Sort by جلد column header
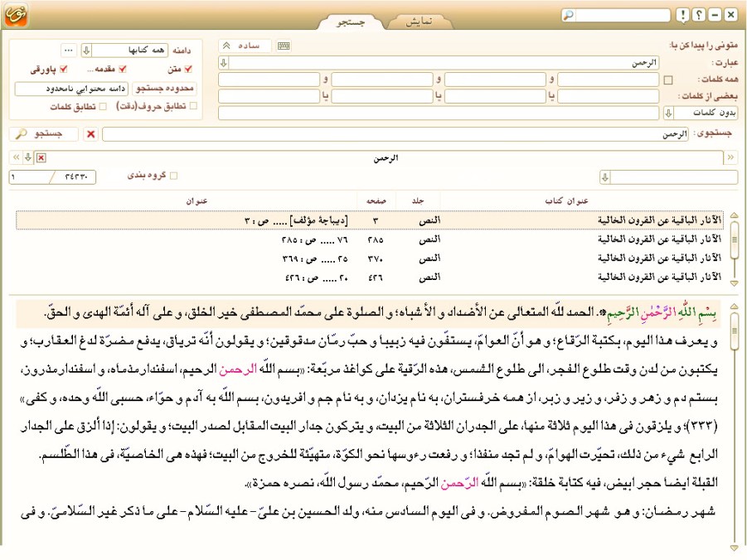The height and width of the screenshot is (560, 747). [x=418, y=201]
